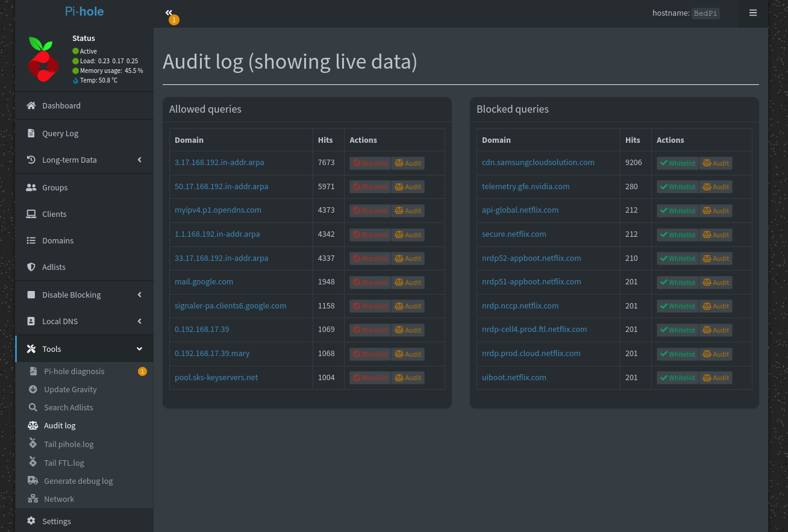Audit the cdn.samsungcloudsolution.com entry
Viewport: 788px width, 532px height.
(x=716, y=163)
